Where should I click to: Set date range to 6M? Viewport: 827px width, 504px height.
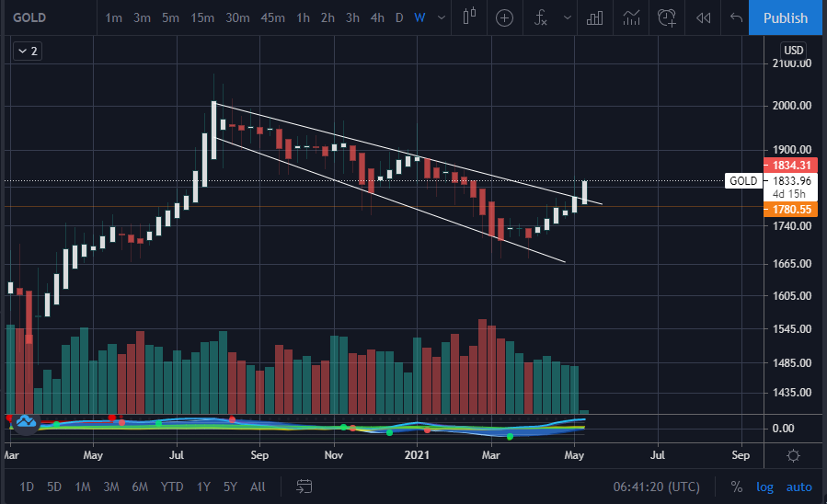pyautogui.click(x=140, y=487)
